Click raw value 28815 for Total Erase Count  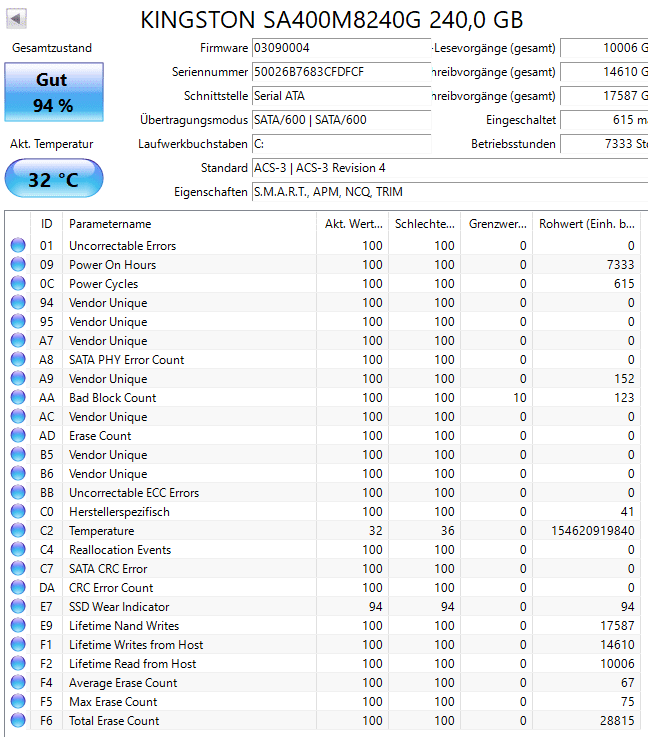[617, 721]
